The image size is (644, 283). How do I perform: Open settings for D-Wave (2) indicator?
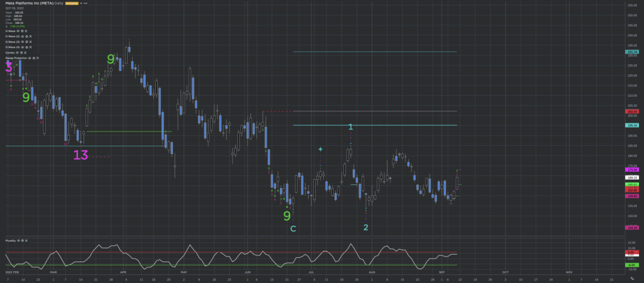coord(26,36)
